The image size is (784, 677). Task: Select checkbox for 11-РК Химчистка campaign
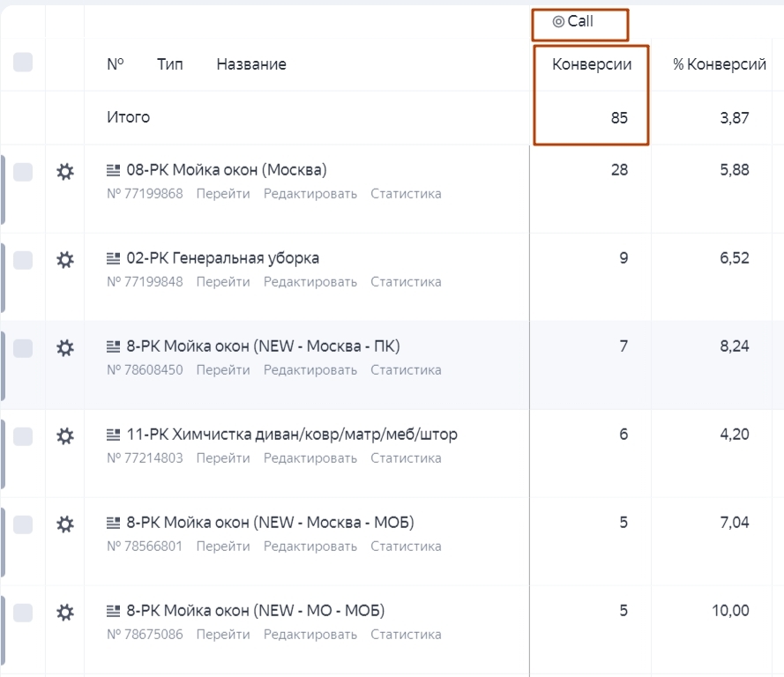[x=23, y=436]
